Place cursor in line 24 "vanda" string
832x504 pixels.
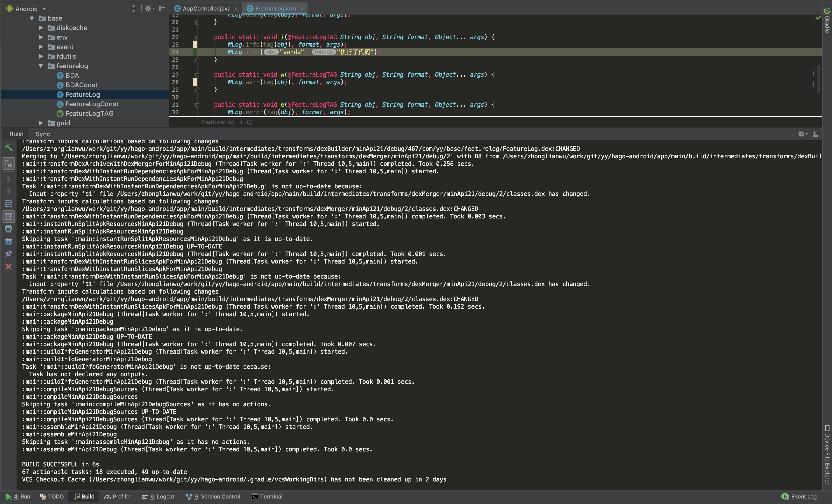click(x=292, y=52)
